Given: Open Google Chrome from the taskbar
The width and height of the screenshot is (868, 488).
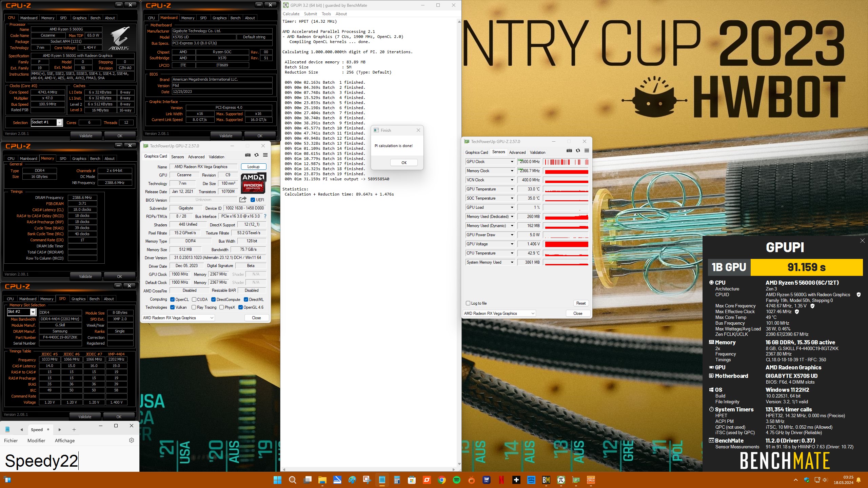Looking at the screenshot, I should (442, 480).
